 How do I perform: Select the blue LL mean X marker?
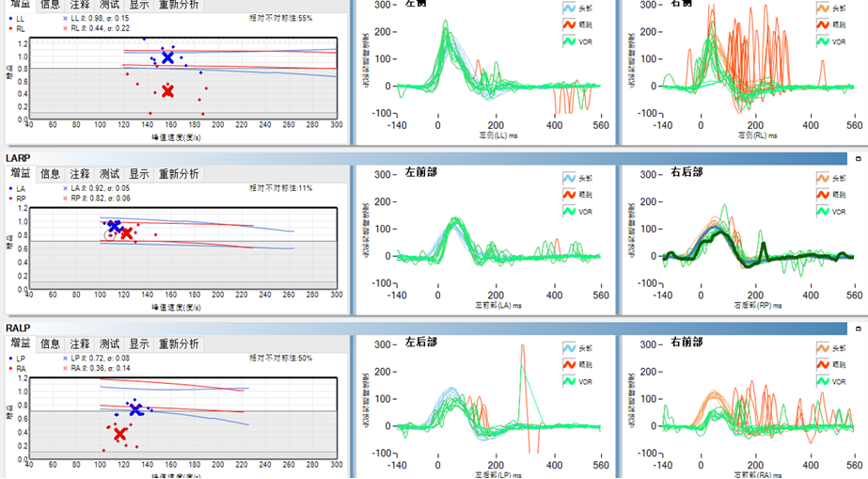click(x=167, y=57)
